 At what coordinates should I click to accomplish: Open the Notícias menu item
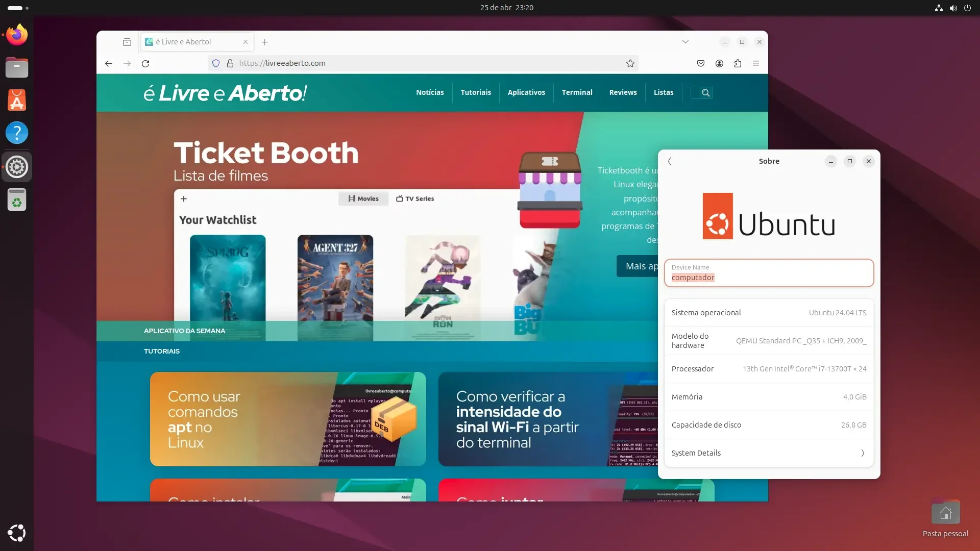click(x=430, y=92)
